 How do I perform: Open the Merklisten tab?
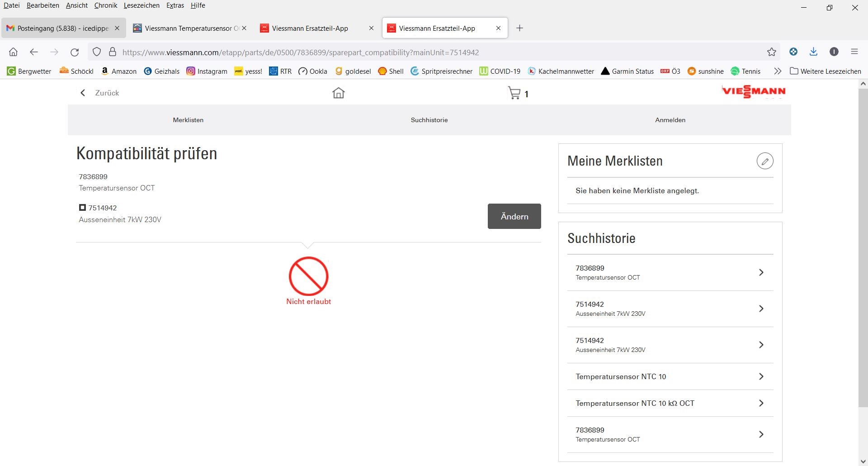[x=188, y=120]
